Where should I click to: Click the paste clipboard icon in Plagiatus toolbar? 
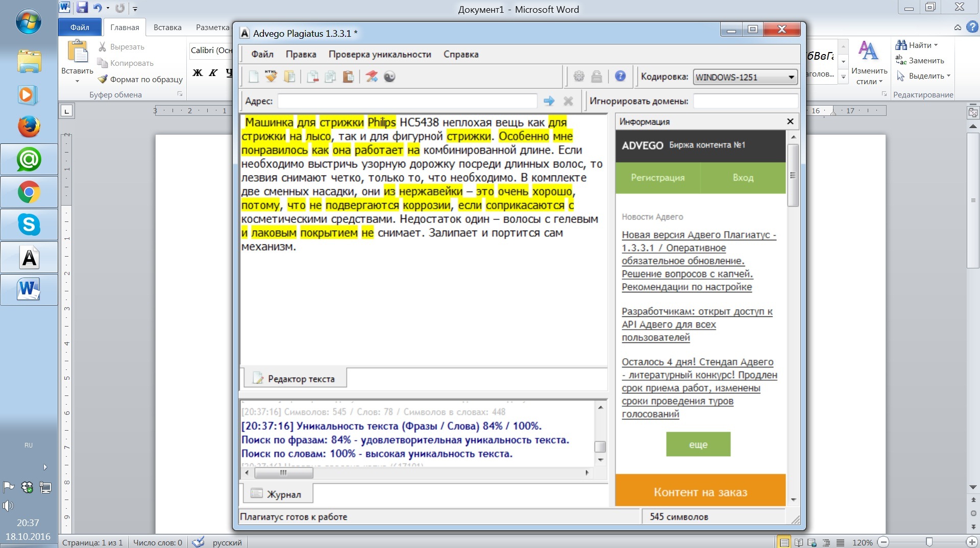click(348, 77)
